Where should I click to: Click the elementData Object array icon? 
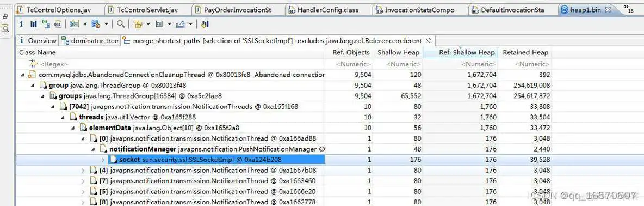83,128
